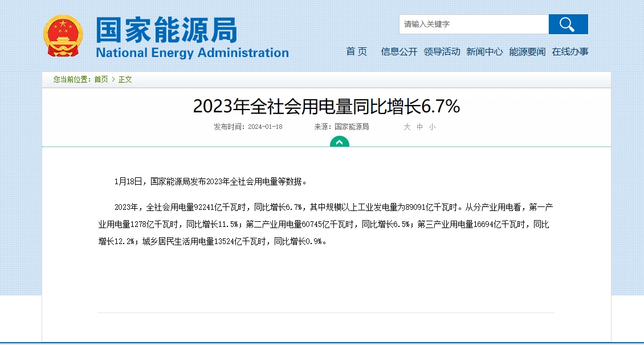Image resolution: width=644 pixels, height=345 pixels.
Task: Click the National Energy Administration English title
Action: click(x=192, y=52)
